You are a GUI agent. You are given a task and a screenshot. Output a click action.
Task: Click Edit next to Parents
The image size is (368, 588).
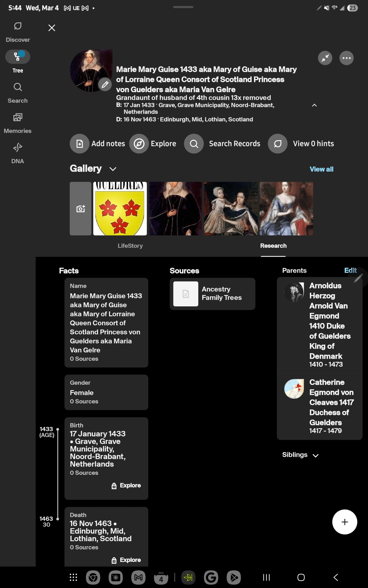tap(350, 270)
